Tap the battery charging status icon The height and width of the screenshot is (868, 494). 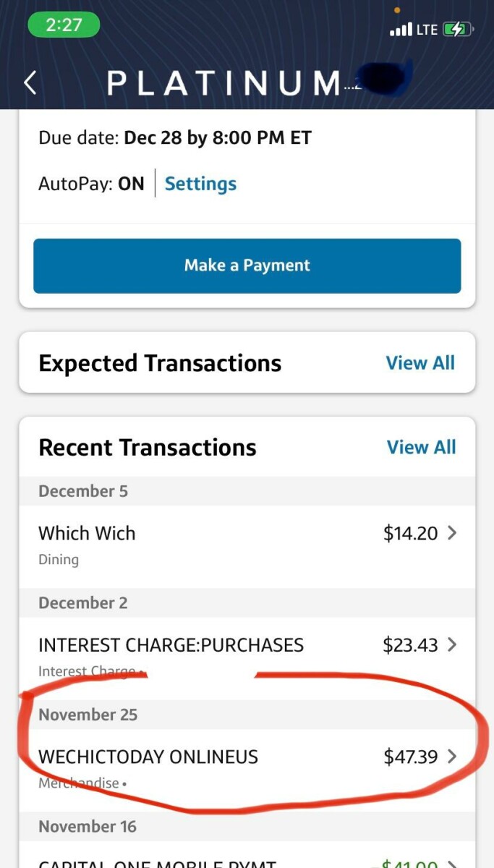click(x=458, y=30)
